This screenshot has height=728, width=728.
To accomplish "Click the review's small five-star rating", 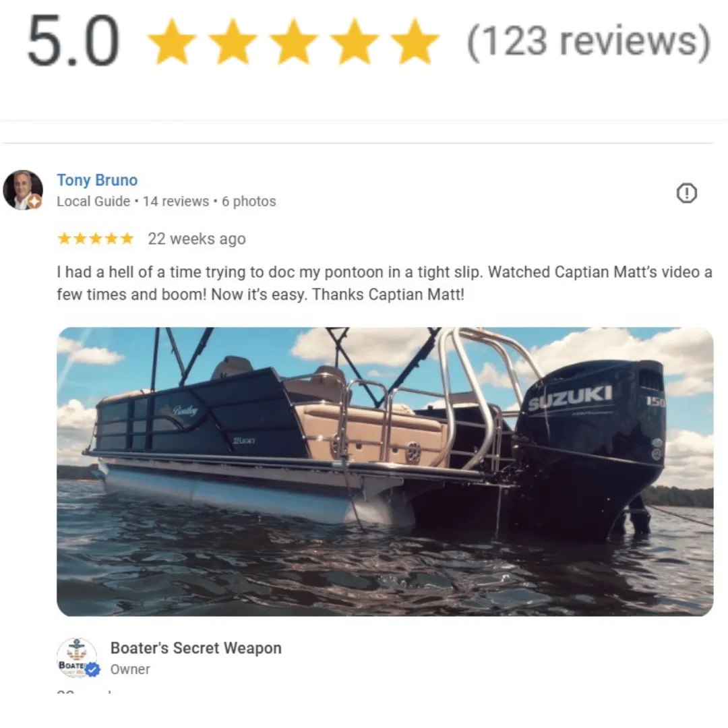I will (95, 239).
